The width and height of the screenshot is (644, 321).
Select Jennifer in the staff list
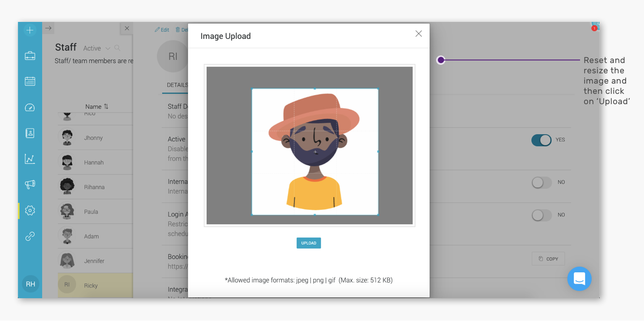95,261
